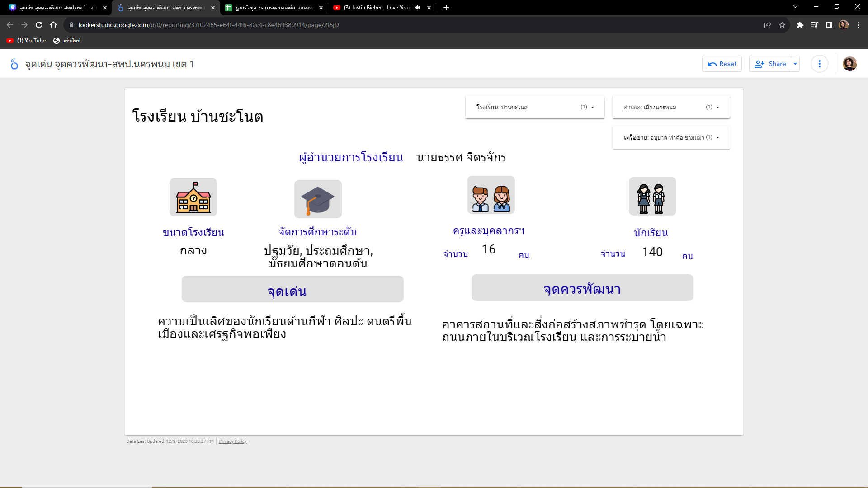The width and height of the screenshot is (868, 488).
Task: Reload the page with the refresh icon
Action: (39, 25)
